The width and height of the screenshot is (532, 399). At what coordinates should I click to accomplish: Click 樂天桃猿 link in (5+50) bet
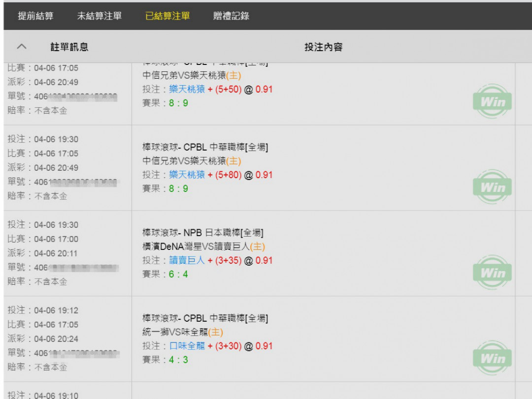(x=187, y=89)
